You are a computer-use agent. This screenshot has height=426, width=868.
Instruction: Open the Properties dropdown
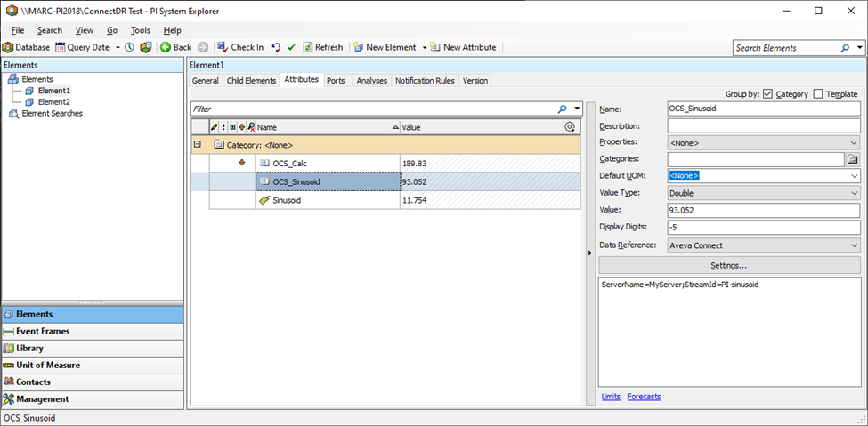coord(764,142)
